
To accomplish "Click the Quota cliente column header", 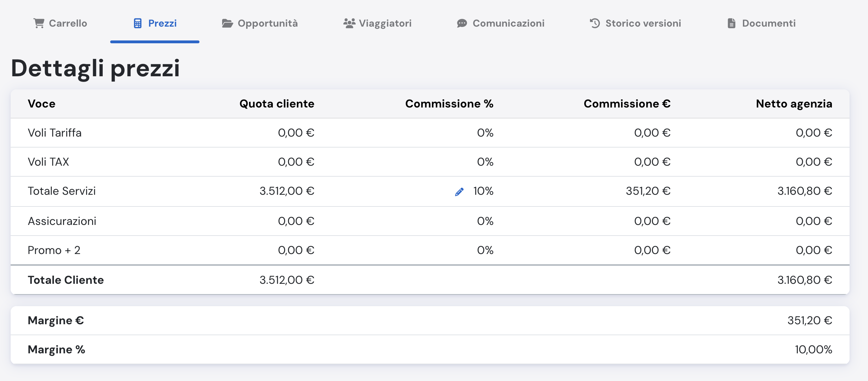I will [x=277, y=104].
